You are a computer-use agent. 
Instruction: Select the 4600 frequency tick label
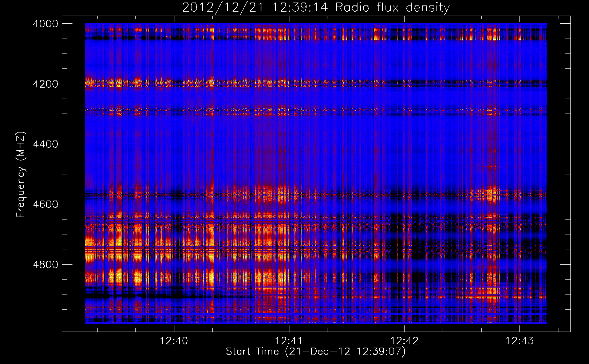click(x=46, y=204)
